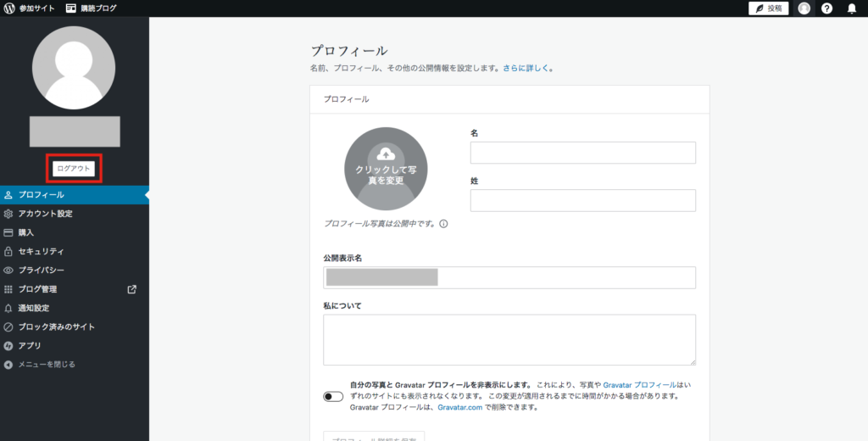The height and width of the screenshot is (441, 868).
Task: Open セキュリティ menu item
Action: click(x=41, y=252)
